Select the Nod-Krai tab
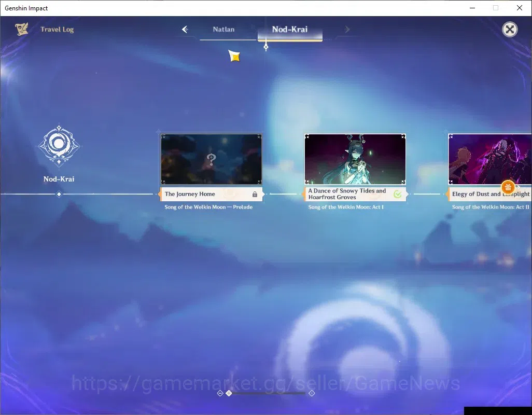 (290, 30)
